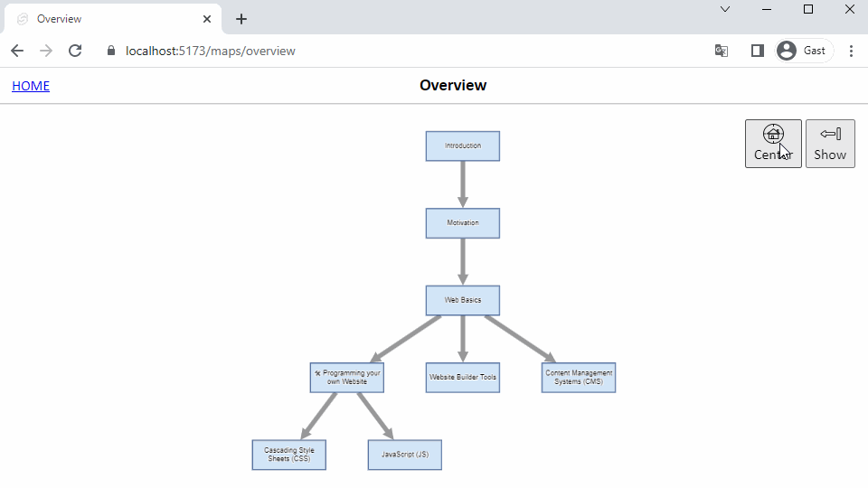This screenshot has width=868, height=488.
Task: Click the Center map button
Action: coord(772,144)
